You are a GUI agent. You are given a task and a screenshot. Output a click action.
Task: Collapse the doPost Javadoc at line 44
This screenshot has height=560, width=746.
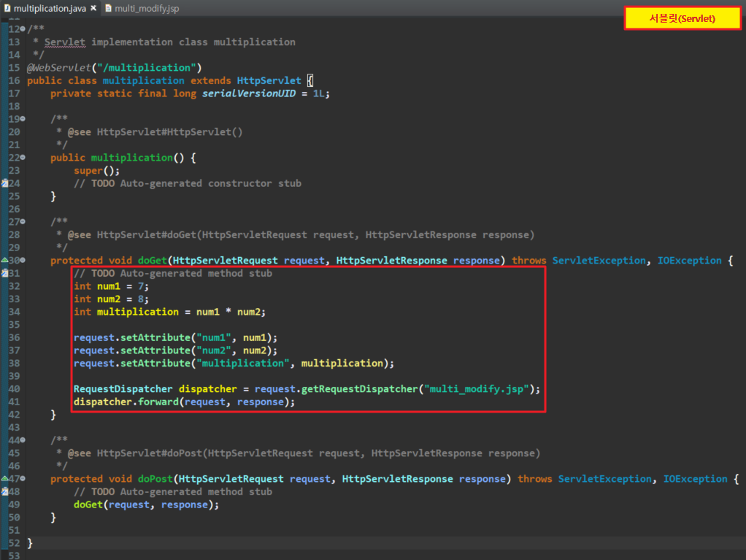point(23,440)
